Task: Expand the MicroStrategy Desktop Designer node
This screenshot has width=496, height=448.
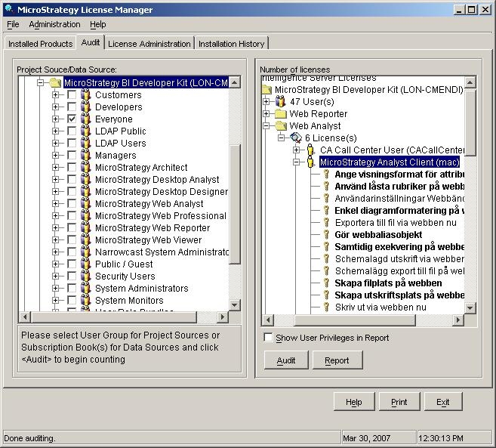Action: [x=55, y=191]
